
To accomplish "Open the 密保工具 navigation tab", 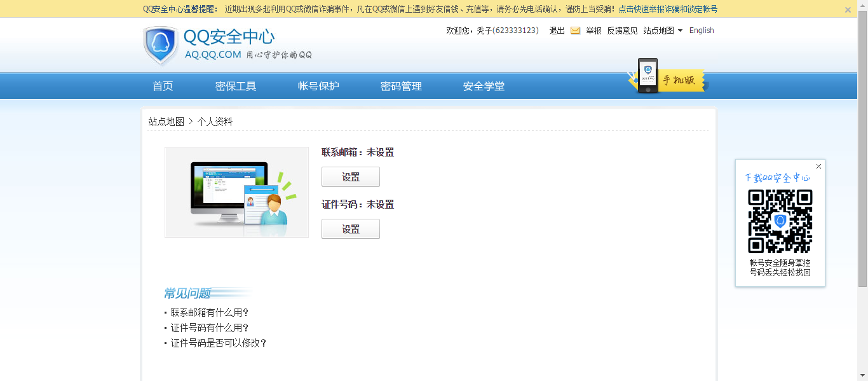I will pyautogui.click(x=236, y=87).
